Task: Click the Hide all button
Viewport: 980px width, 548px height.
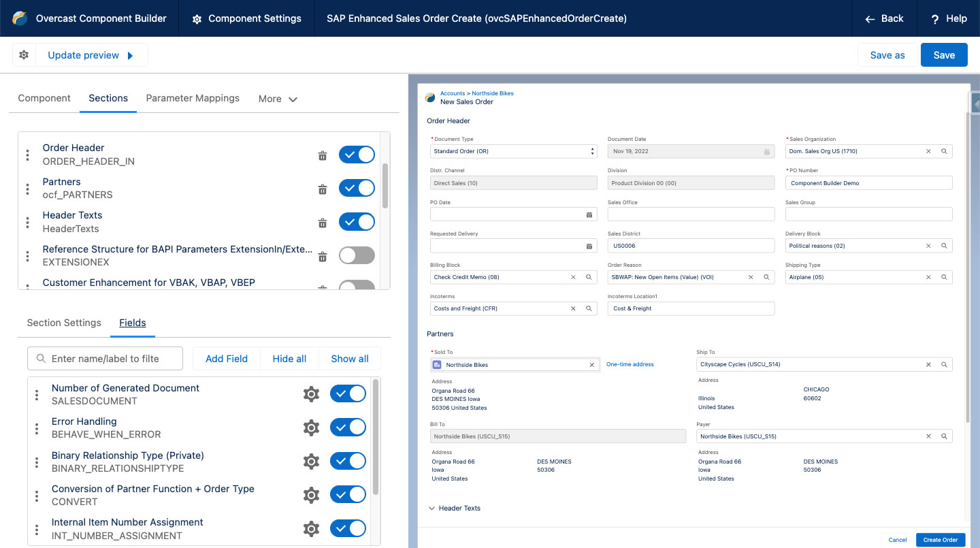Action: point(289,359)
